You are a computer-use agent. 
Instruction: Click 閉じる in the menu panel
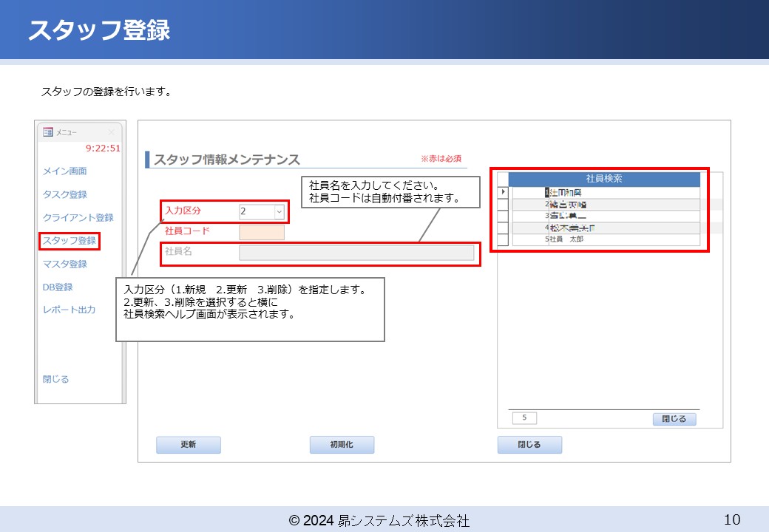coord(55,379)
